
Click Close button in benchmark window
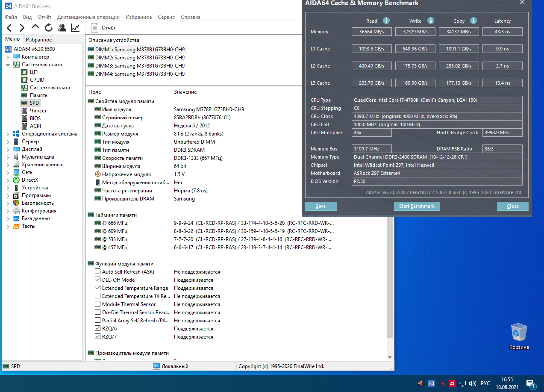(x=513, y=206)
